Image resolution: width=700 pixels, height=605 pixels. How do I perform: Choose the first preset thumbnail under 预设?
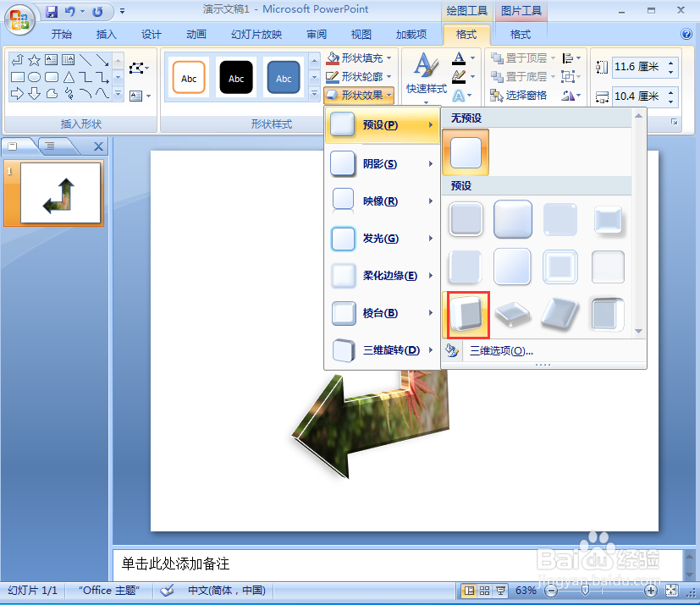point(466,219)
